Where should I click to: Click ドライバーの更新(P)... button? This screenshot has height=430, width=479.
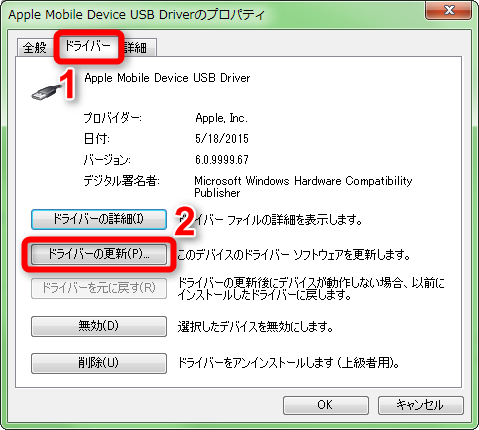point(99,254)
